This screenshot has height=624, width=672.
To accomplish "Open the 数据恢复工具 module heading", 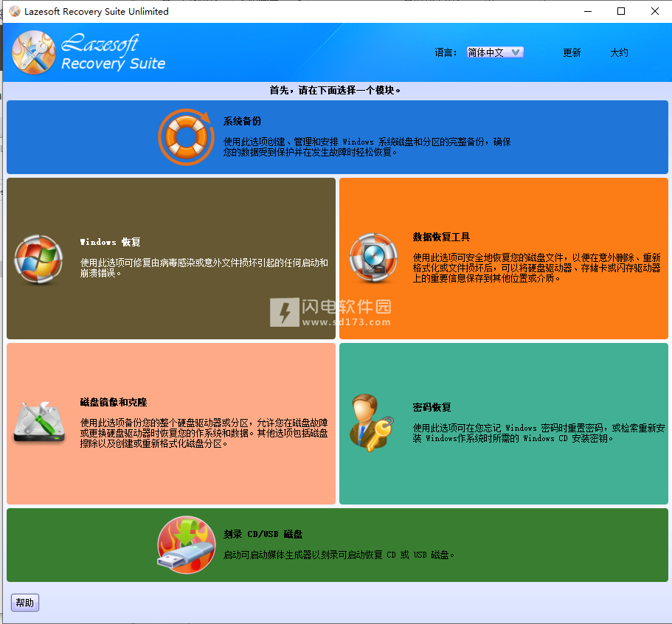I will tap(441, 237).
